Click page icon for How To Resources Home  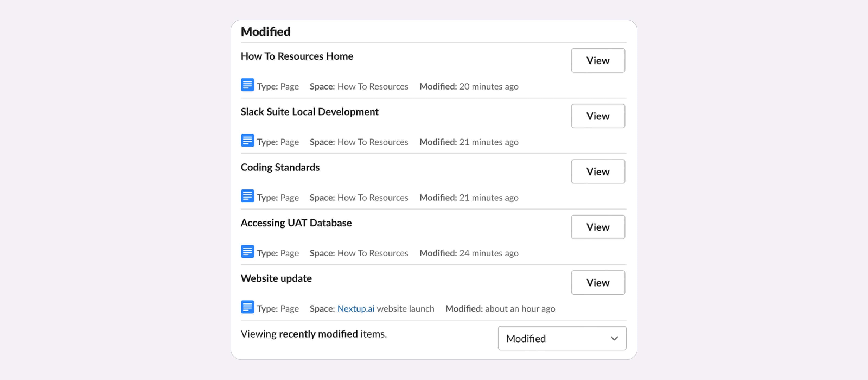247,85
